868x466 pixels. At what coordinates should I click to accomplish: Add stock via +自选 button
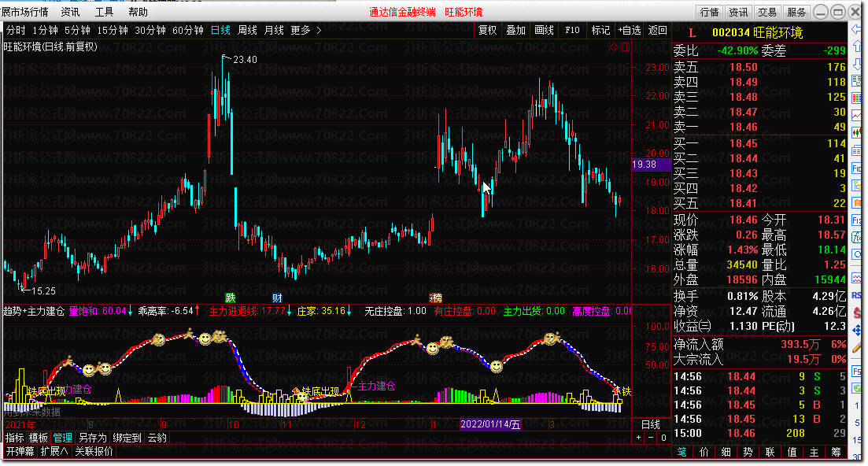[630, 31]
